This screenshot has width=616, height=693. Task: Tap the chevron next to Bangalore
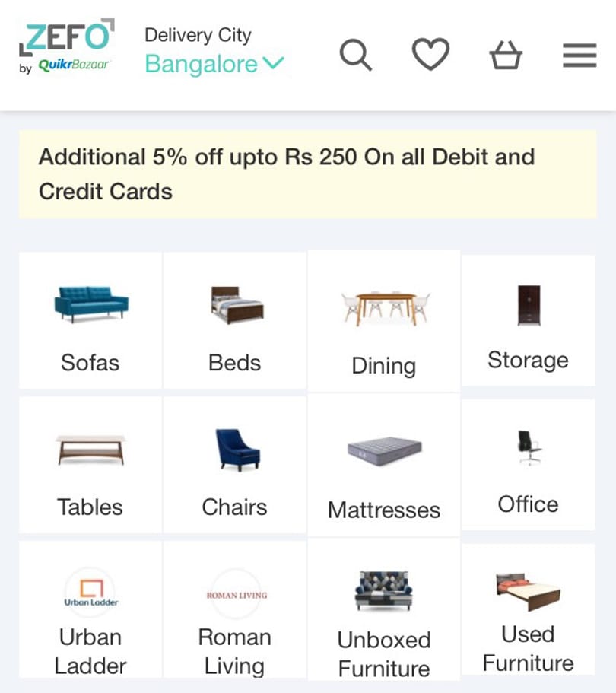[x=274, y=63]
